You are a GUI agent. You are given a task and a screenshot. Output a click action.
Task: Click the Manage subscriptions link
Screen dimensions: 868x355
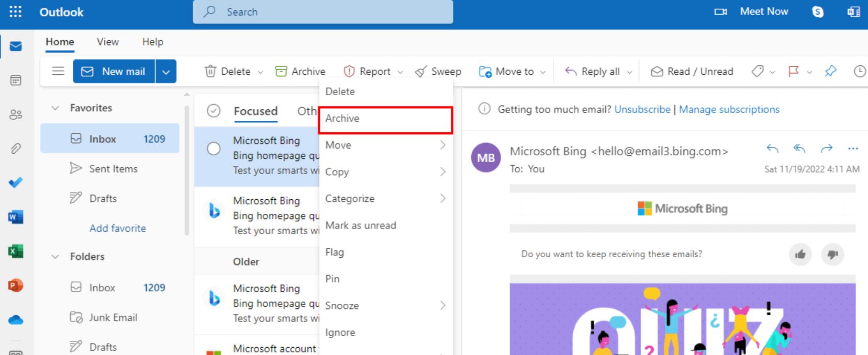729,109
